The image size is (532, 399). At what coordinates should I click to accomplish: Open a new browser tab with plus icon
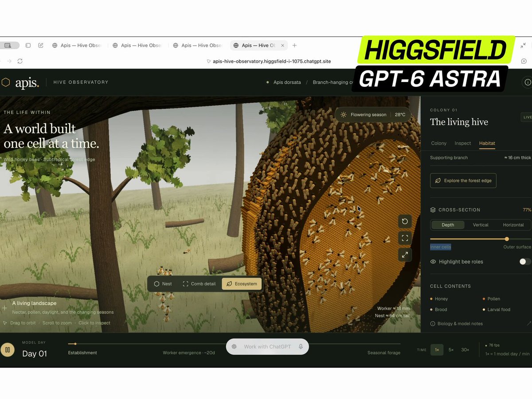294,45
